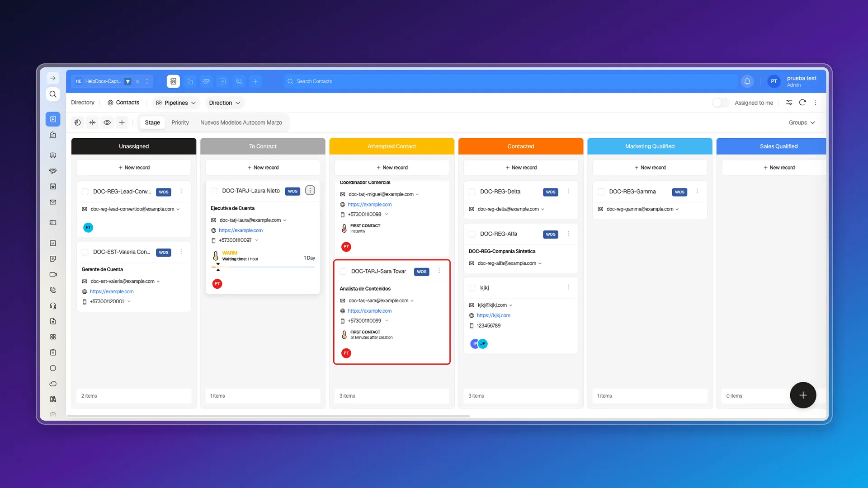Expand doc-reg-delta@example.com email chevron

tap(542, 209)
